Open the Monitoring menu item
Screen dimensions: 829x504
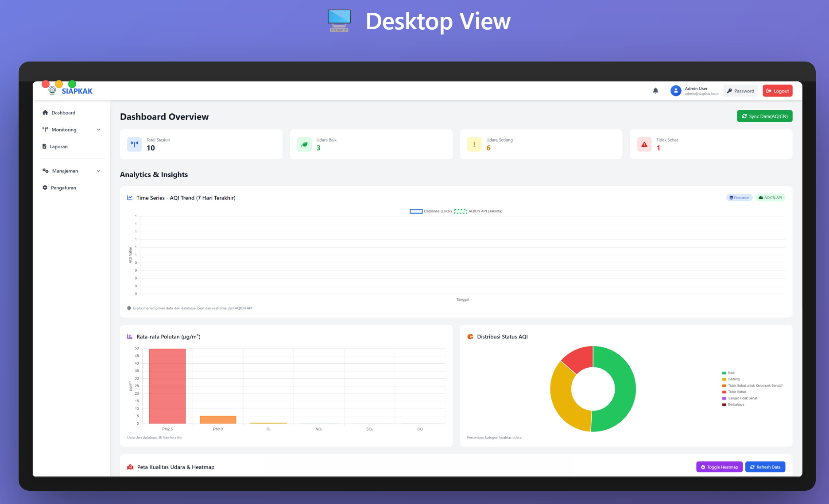coord(71,130)
